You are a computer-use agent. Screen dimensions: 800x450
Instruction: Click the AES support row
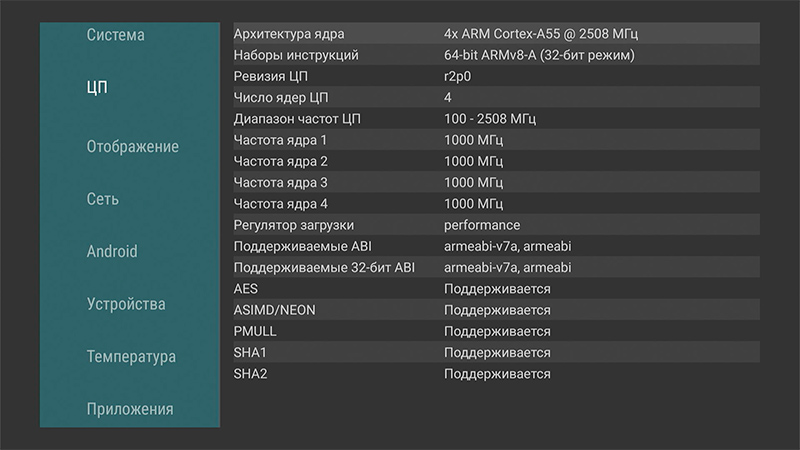tap(495, 289)
